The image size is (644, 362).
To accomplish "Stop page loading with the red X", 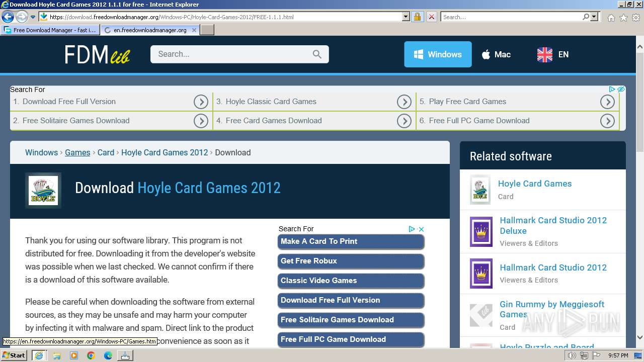I will tap(431, 17).
